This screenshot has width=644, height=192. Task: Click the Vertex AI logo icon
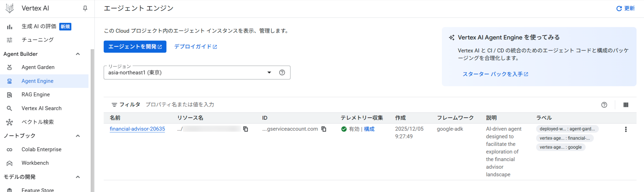10,8
